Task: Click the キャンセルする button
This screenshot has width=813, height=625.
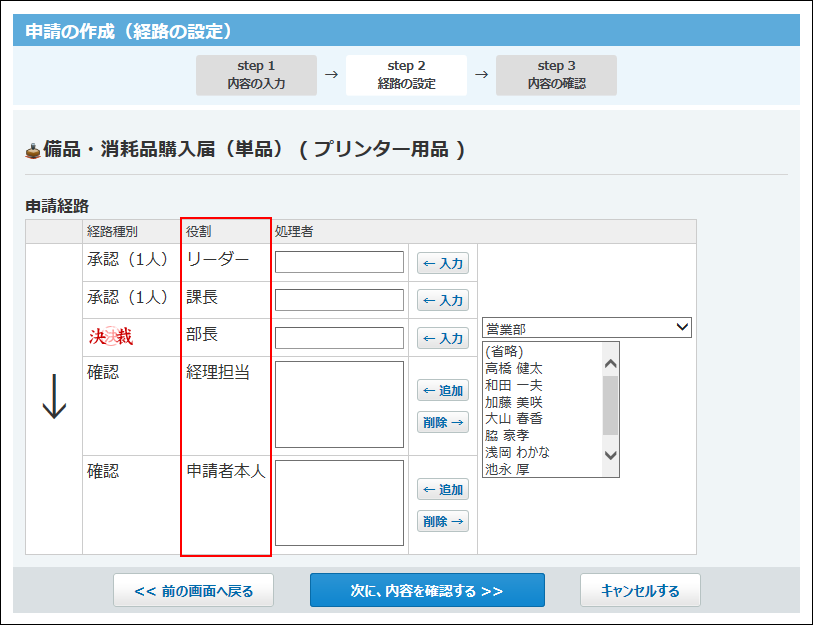Action: (x=640, y=590)
